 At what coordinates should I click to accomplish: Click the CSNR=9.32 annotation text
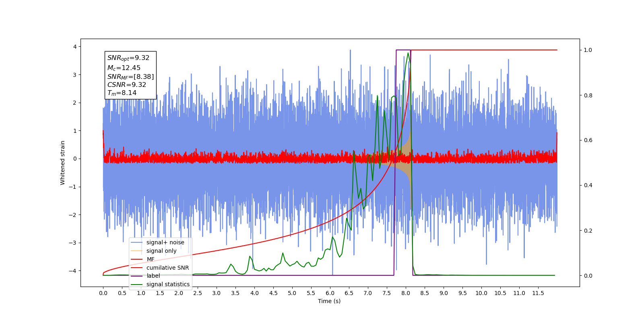tap(127, 85)
